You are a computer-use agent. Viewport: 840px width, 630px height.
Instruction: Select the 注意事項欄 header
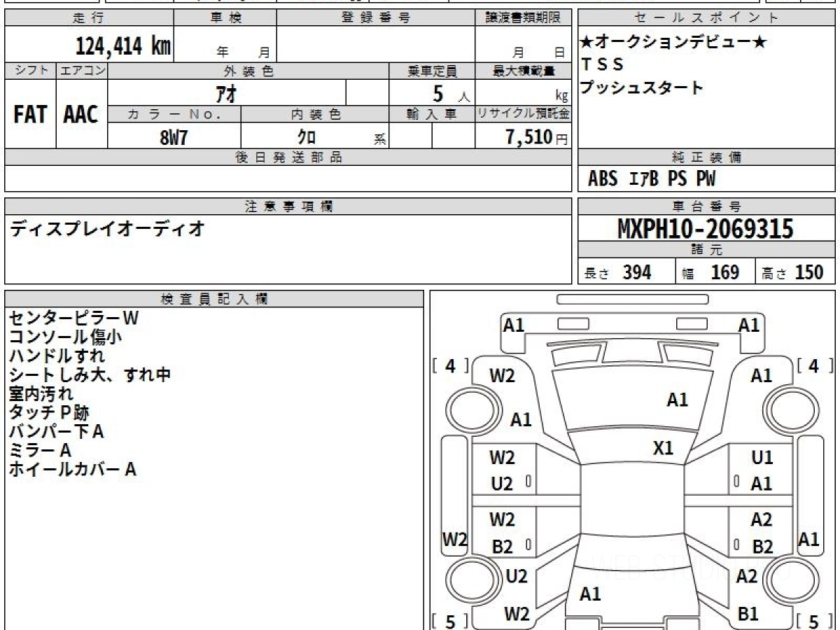tap(288, 206)
